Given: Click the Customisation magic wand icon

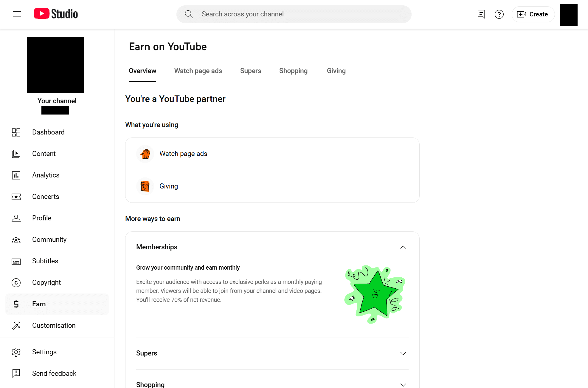Looking at the screenshot, I should click(x=16, y=325).
